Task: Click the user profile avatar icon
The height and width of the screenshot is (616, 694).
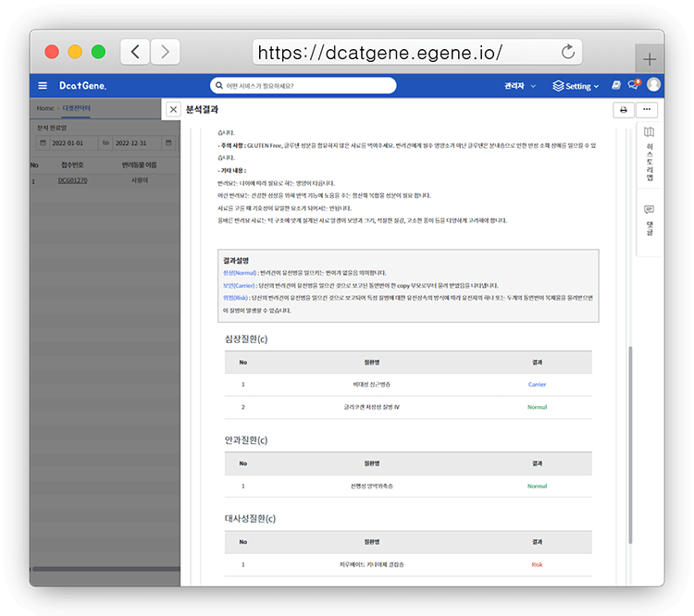Action: [x=654, y=85]
